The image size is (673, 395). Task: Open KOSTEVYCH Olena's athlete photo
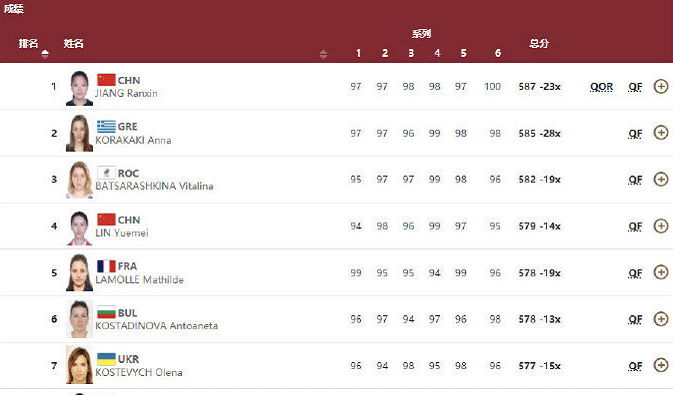(79, 365)
